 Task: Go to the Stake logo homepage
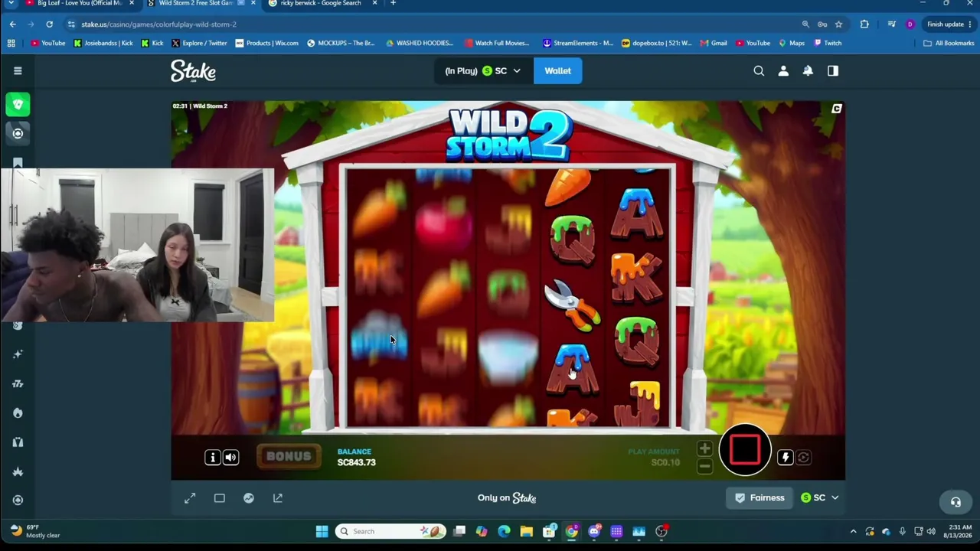tap(193, 71)
